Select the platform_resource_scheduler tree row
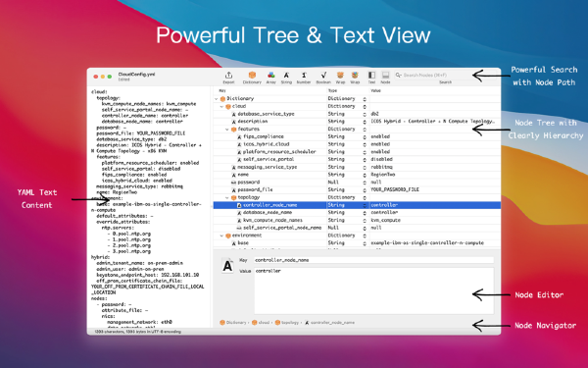This screenshot has height=368, width=588. click(x=357, y=152)
